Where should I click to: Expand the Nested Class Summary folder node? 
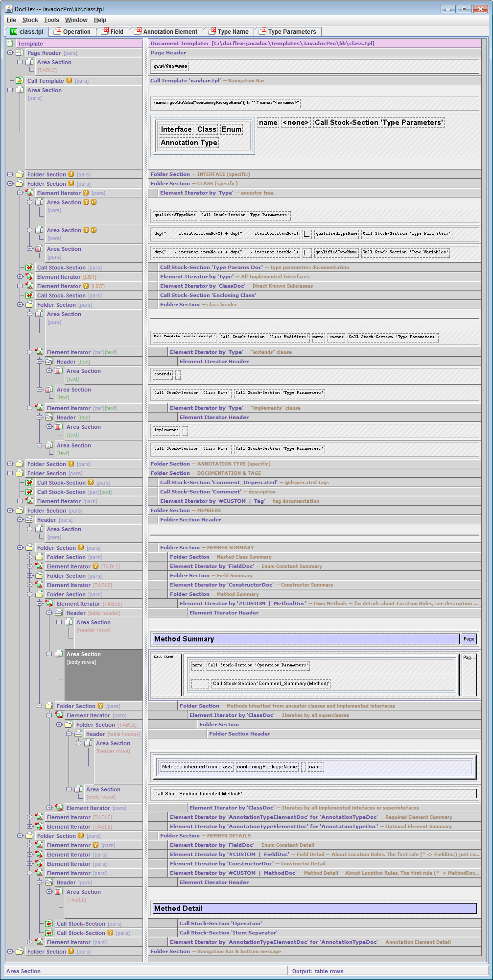point(30,557)
